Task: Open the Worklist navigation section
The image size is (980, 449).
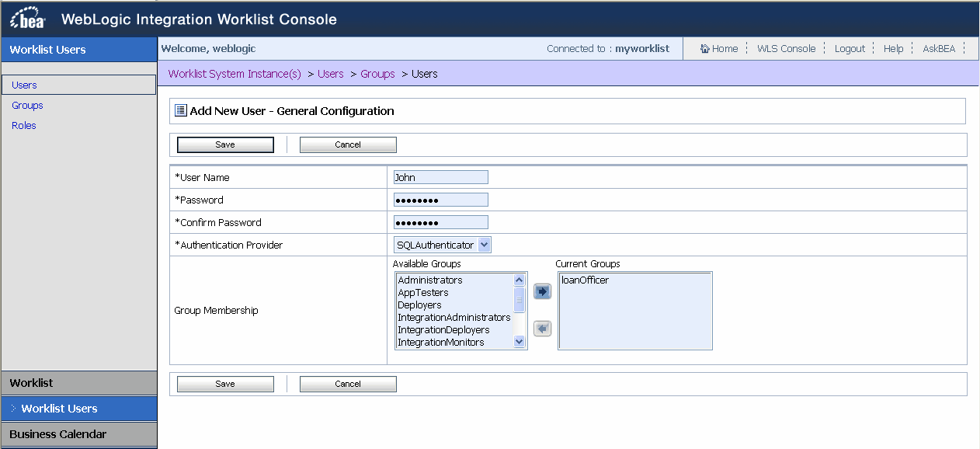Action: pyautogui.click(x=78, y=383)
